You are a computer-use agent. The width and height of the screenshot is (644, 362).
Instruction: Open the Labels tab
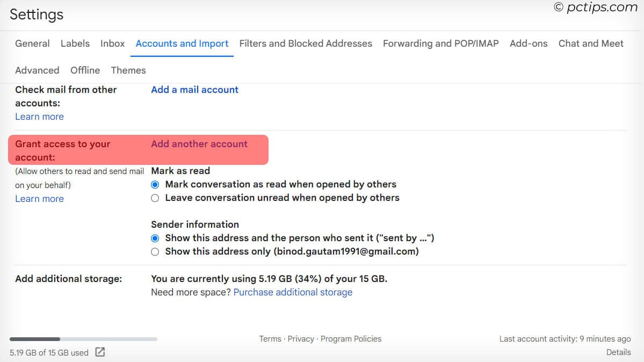(x=75, y=44)
